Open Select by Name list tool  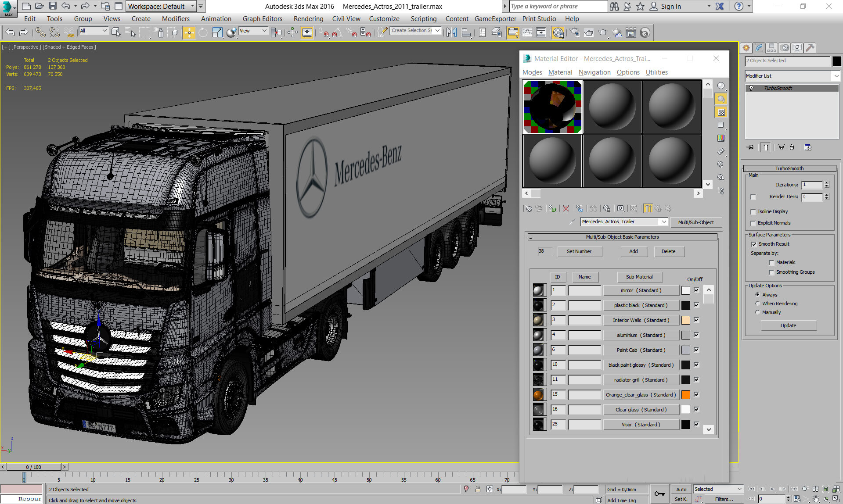point(130,32)
